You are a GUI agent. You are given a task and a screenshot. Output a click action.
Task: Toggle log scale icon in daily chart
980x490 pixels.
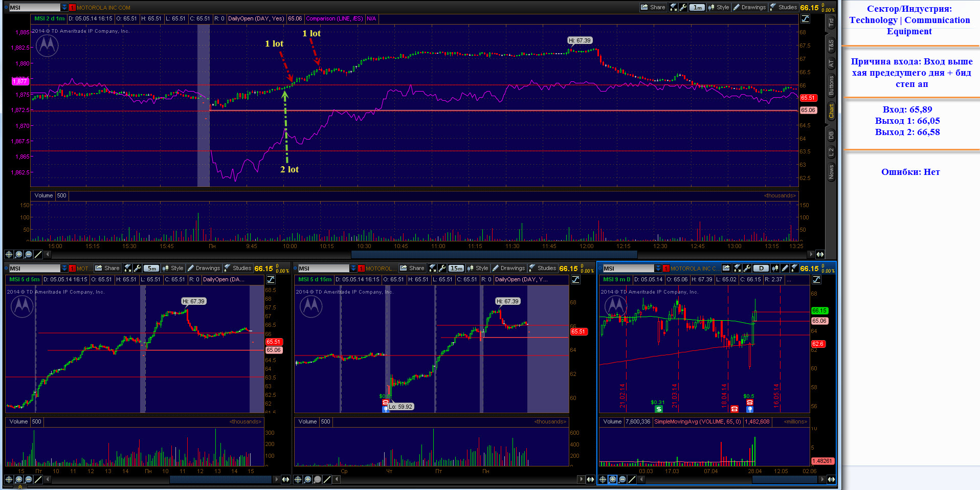point(816,280)
